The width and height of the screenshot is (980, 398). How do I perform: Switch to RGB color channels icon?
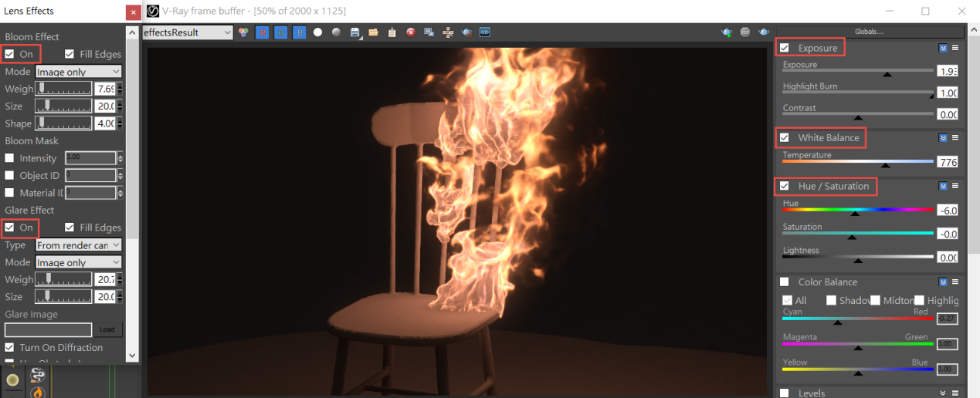tap(243, 32)
